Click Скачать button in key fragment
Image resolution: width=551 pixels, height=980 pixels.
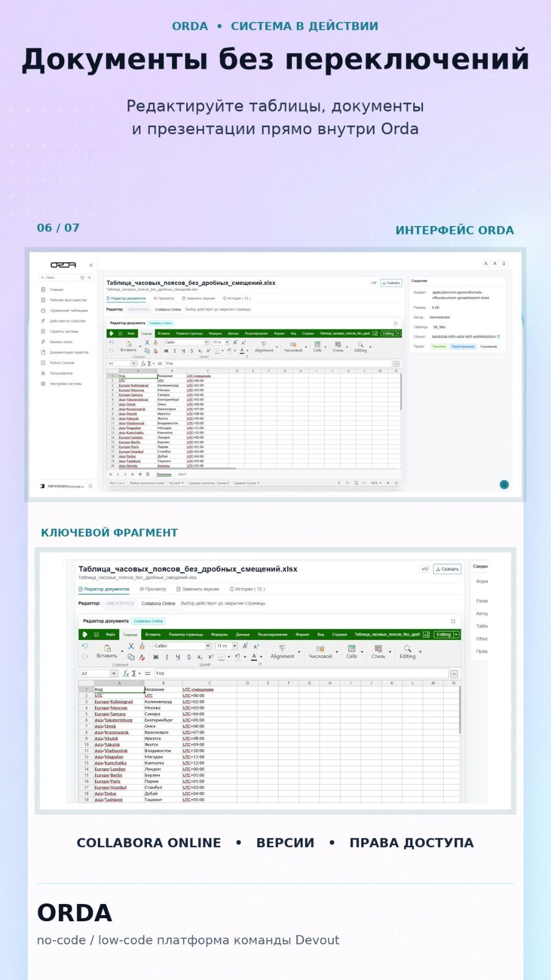tap(447, 569)
